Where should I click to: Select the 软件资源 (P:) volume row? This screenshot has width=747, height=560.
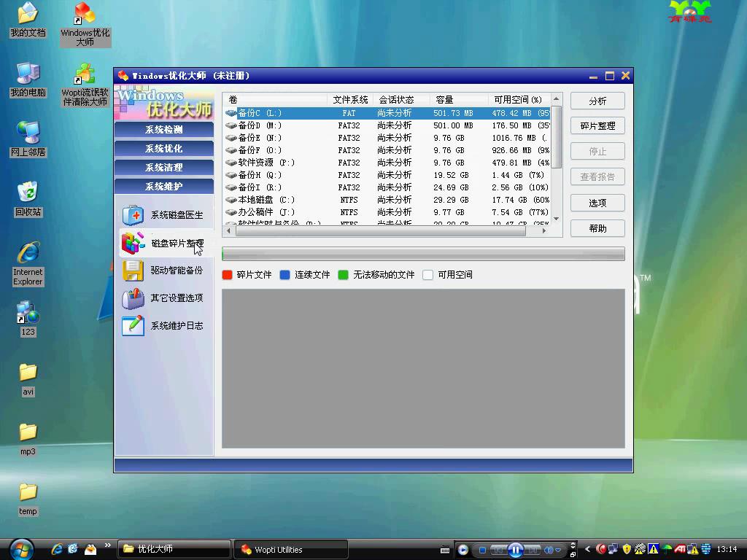387,163
